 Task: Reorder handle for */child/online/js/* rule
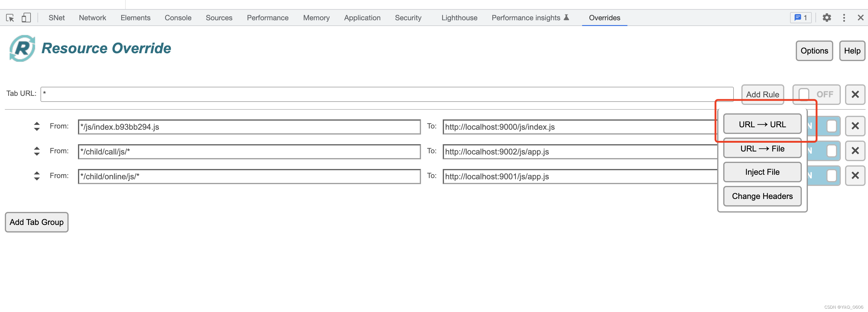pyautogui.click(x=37, y=176)
